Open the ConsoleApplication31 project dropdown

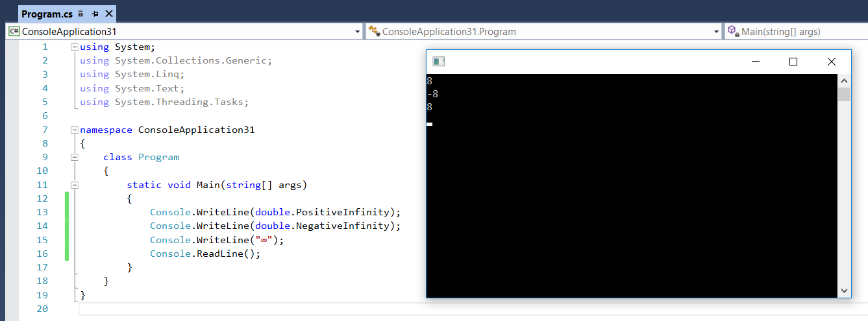click(358, 32)
